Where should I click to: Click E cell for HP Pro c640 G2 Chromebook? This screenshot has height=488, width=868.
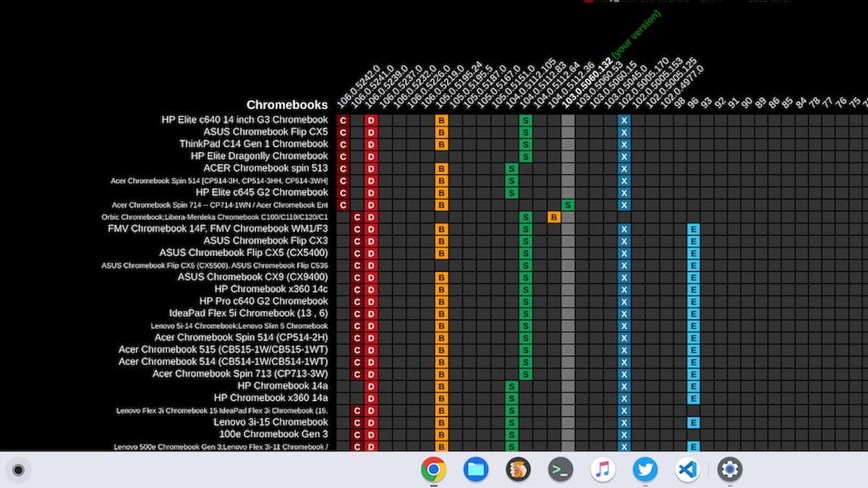coord(694,301)
